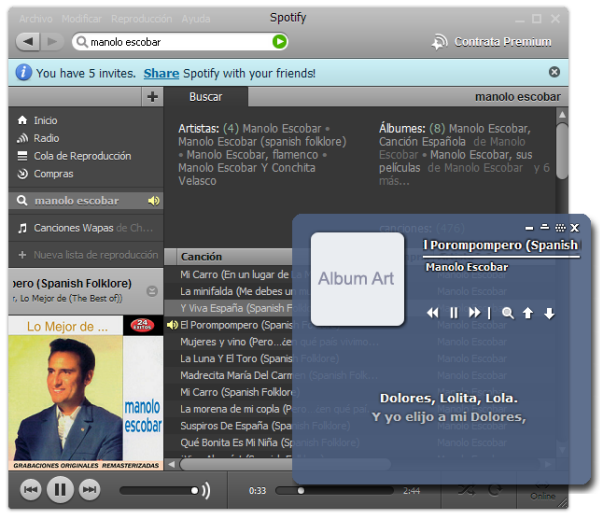Screen dimensions: 600x514
Task: Open settings icon in lyrics overlay title bar
Action: pyautogui.click(x=560, y=228)
